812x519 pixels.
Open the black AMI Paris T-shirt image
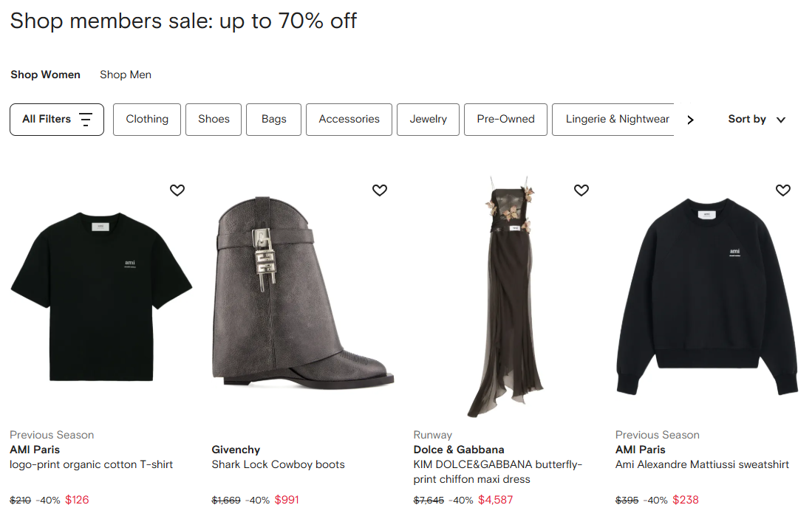[101, 295]
